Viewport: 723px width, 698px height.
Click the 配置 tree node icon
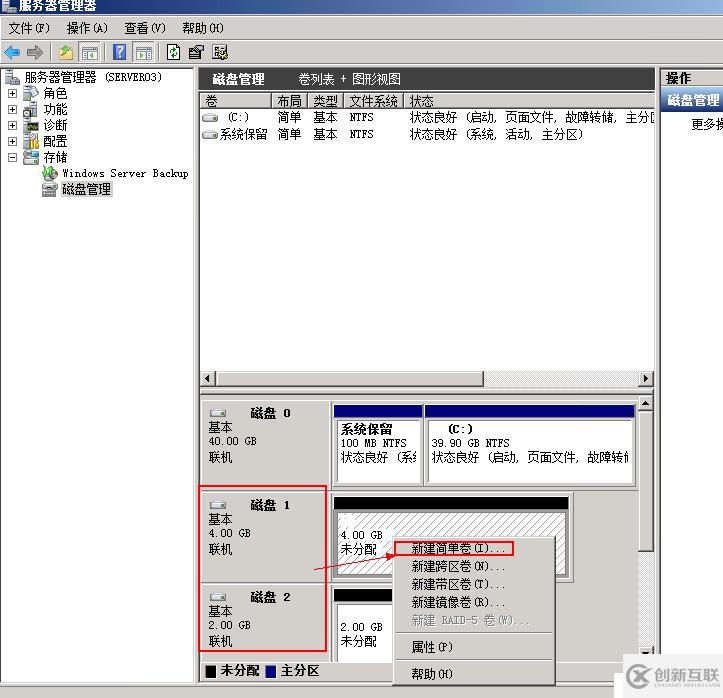click(31, 142)
